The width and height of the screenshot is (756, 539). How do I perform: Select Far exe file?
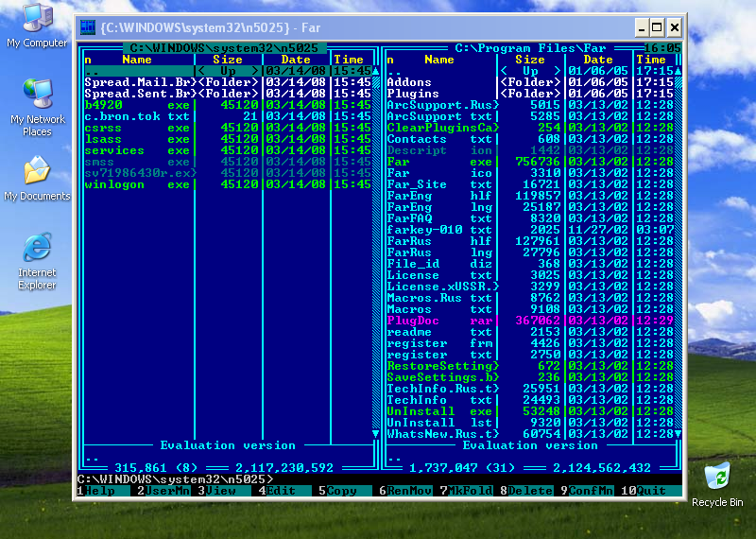530,162
